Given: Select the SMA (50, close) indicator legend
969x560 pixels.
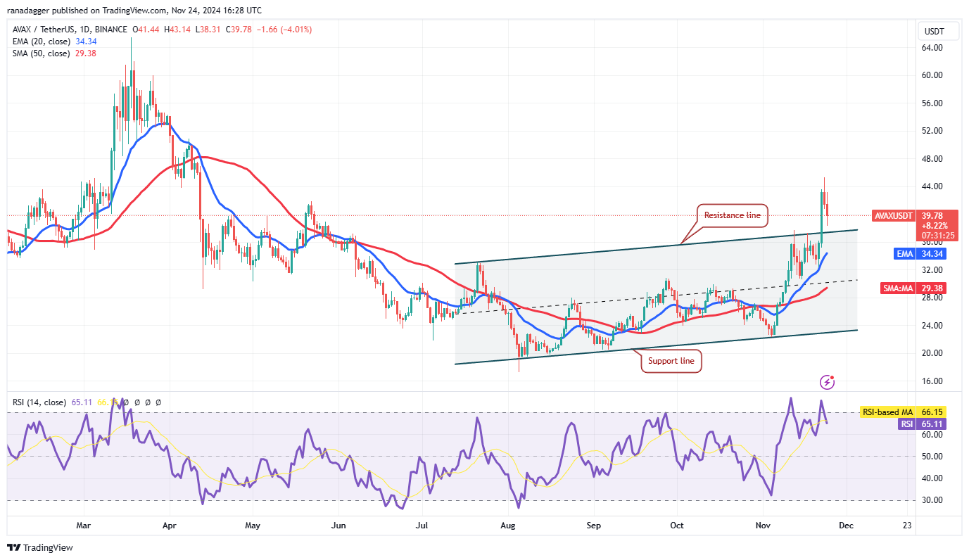Looking at the screenshot, I should [x=39, y=53].
